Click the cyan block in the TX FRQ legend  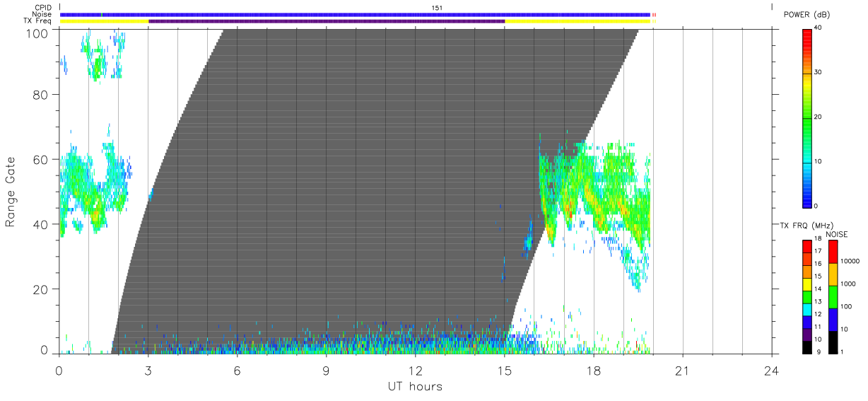coord(807,310)
